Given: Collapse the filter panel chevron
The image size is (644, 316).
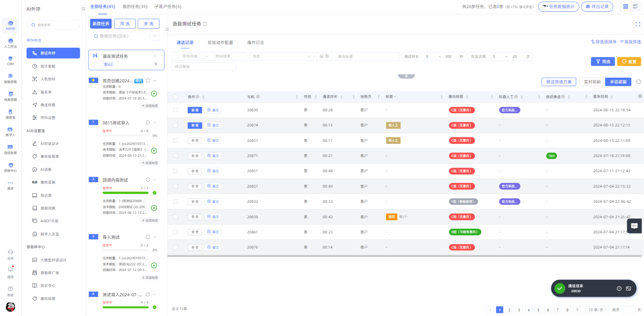Looking at the screenshot, I should coord(406,76).
